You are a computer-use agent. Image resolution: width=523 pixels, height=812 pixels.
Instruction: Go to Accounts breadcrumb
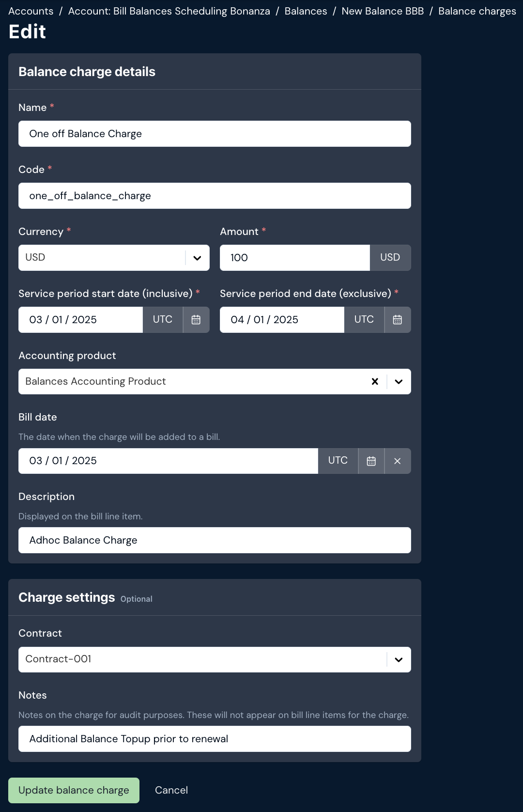pyautogui.click(x=31, y=11)
